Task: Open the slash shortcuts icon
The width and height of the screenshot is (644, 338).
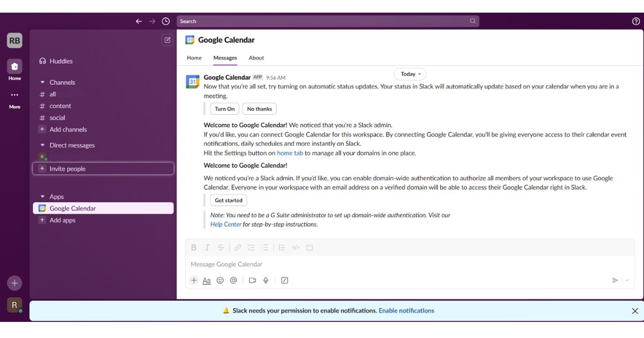Action: (284, 280)
